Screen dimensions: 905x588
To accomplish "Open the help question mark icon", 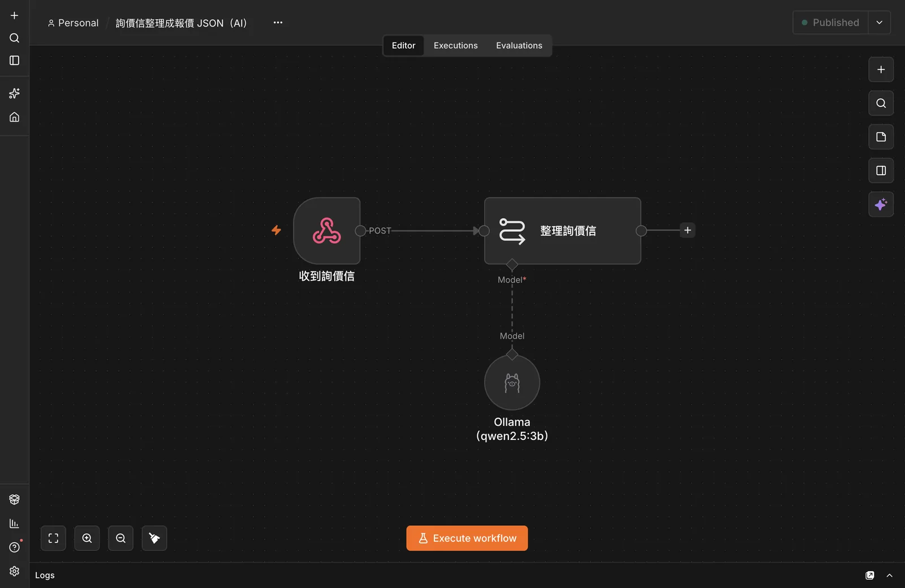I will (x=14, y=547).
